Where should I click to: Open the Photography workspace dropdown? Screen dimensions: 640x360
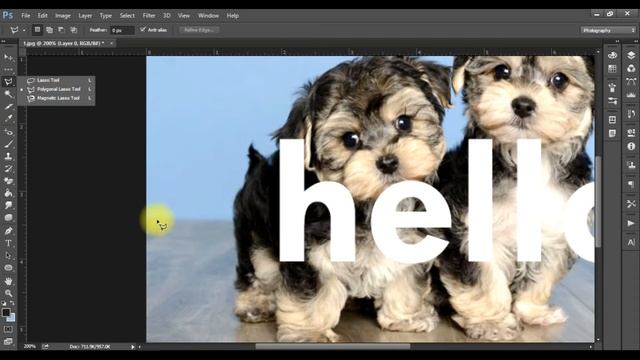608,30
